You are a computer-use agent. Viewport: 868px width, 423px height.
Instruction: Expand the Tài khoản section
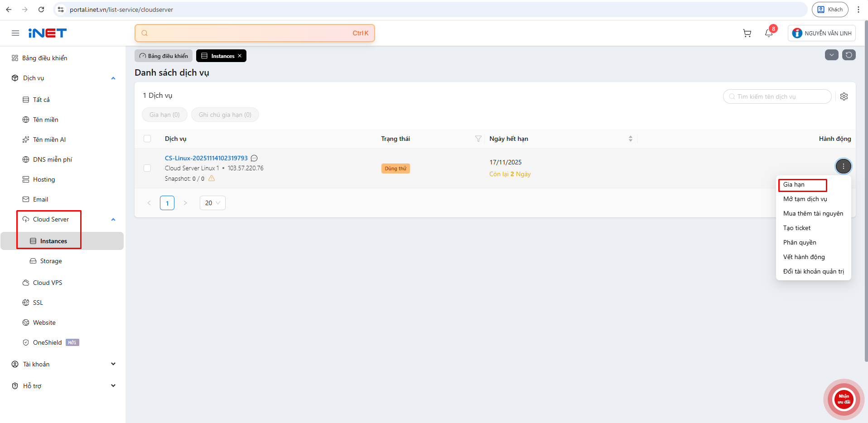[113, 364]
